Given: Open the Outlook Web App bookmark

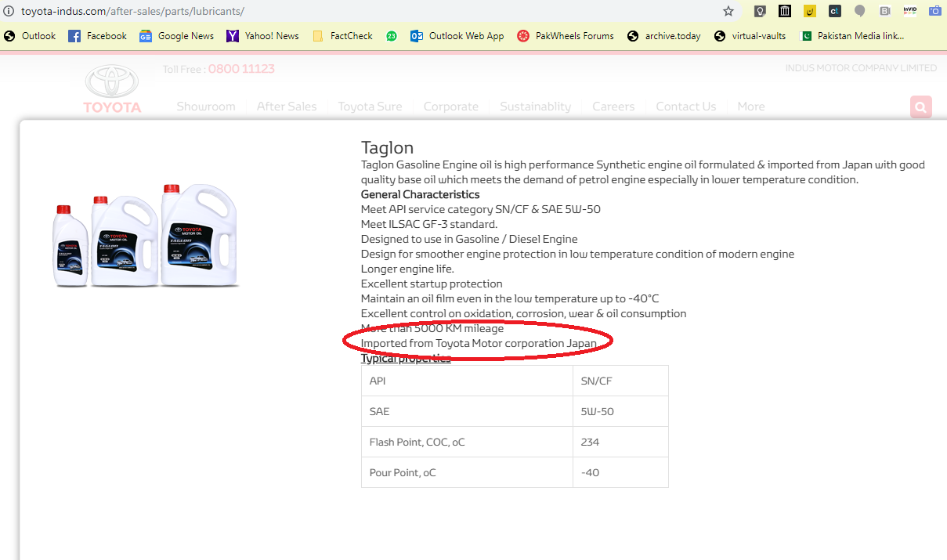Looking at the screenshot, I should [x=457, y=36].
